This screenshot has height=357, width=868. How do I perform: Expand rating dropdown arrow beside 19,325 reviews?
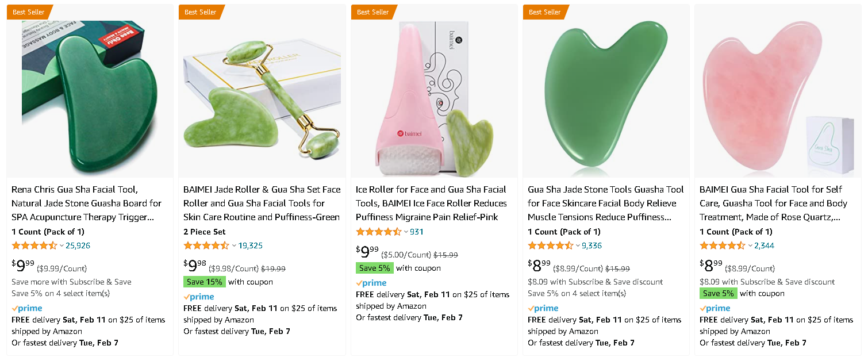[x=234, y=246]
